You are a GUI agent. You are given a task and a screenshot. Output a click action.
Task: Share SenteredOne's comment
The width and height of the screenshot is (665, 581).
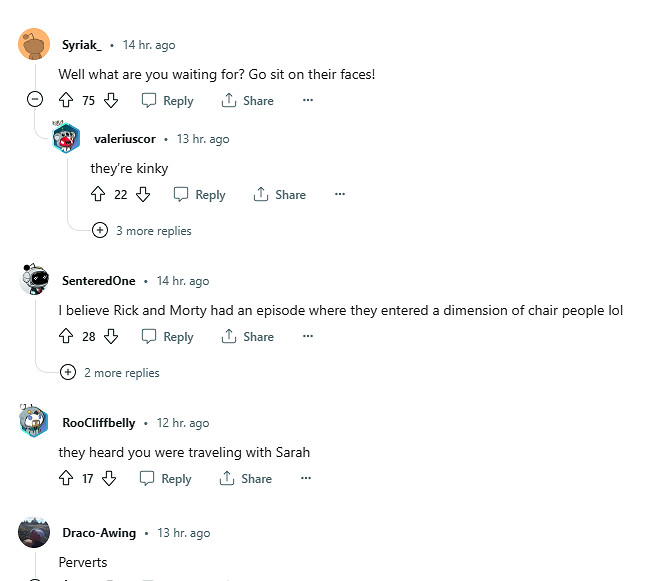pyautogui.click(x=247, y=336)
